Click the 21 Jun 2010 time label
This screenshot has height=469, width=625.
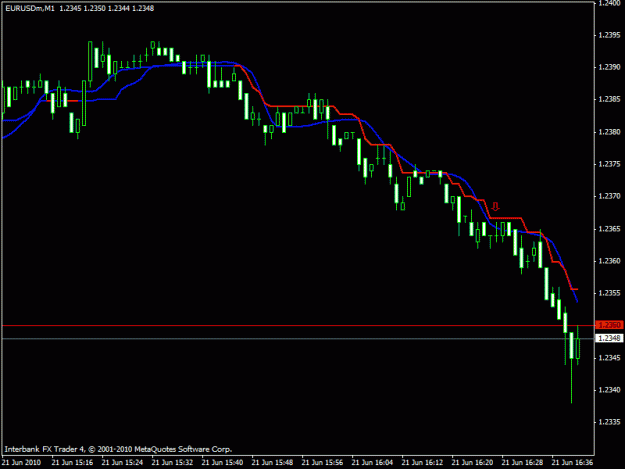tap(22, 462)
